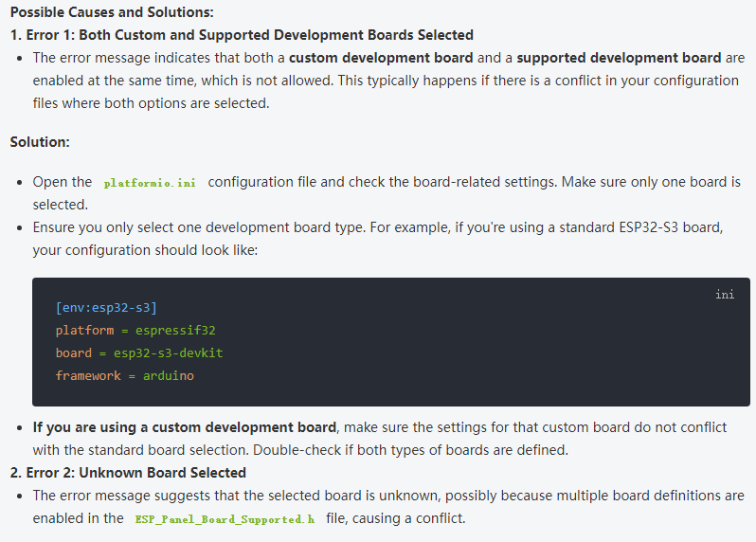The image size is (756, 542).
Task: Click the 'framework = arduino' code line
Action: (124, 375)
